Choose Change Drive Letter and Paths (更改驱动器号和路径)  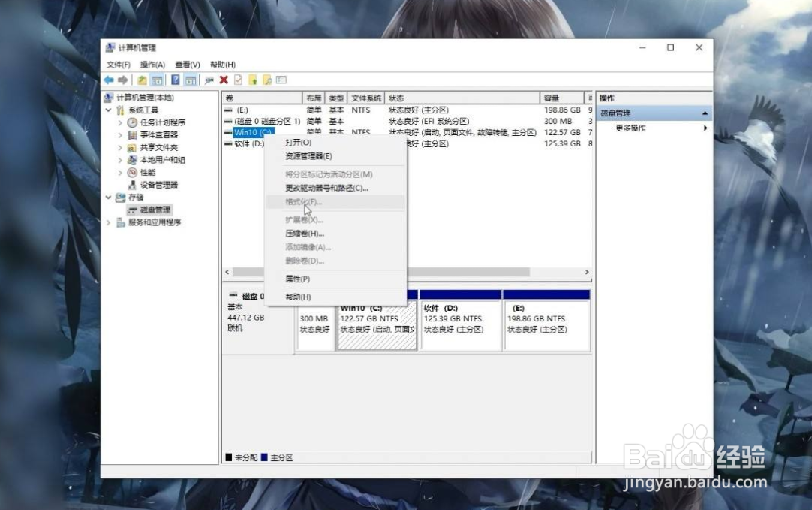tap(335, 188)
